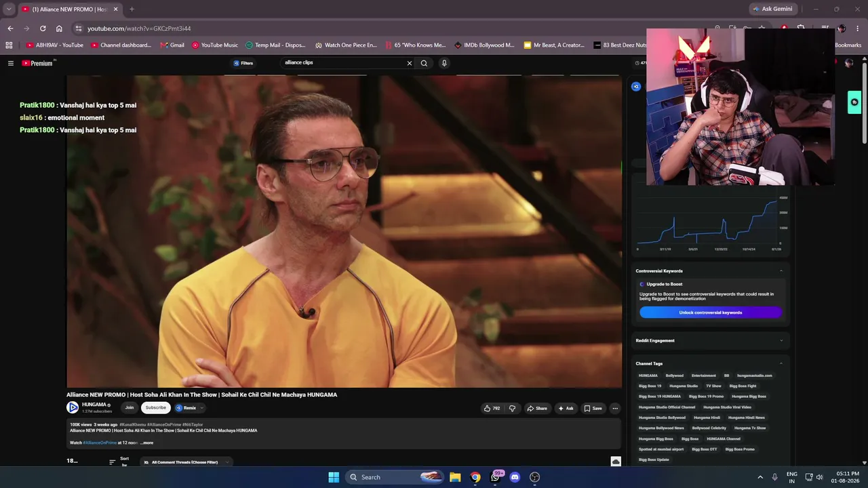
Task: Open 'Channel dashboard' bookmark
Action: pyautogui.click(x=121, y=45)
